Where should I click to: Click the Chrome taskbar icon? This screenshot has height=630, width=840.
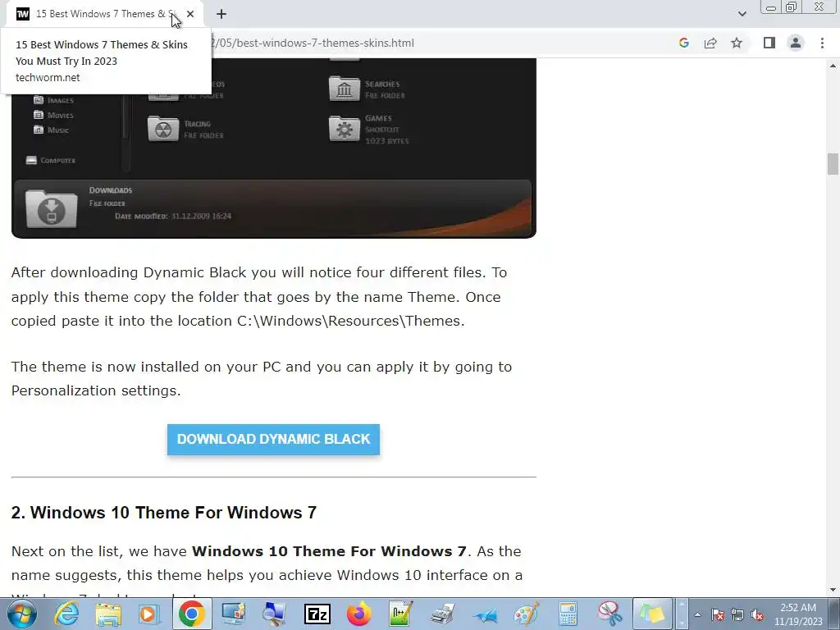click(x=191, y=614)
